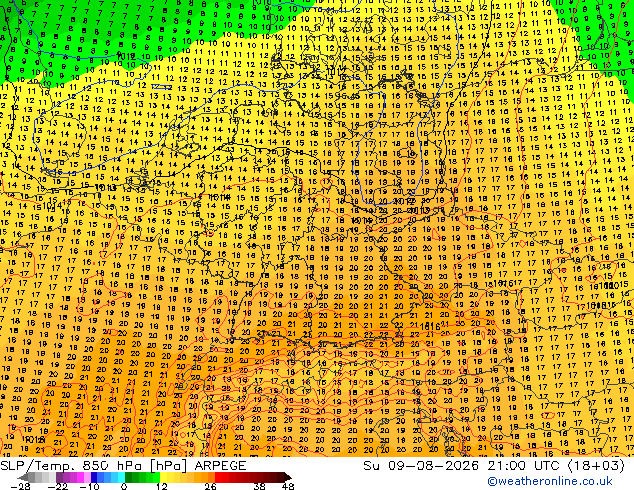Click the '26' label under the color scale

click(210, 486)
